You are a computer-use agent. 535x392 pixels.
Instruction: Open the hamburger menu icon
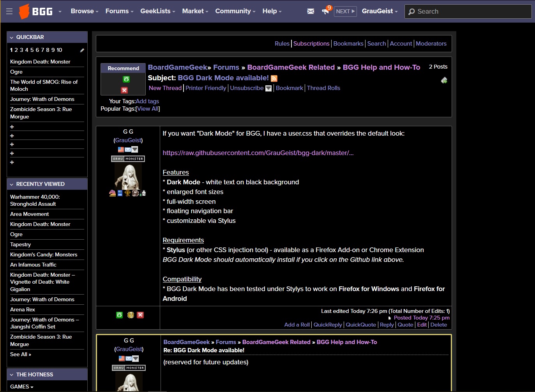point(9,11)
